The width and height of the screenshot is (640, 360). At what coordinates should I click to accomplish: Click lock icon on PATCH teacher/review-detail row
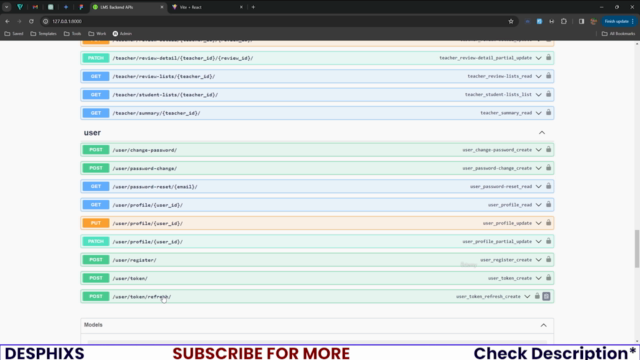pyautogui.click(x=549, y=58)
